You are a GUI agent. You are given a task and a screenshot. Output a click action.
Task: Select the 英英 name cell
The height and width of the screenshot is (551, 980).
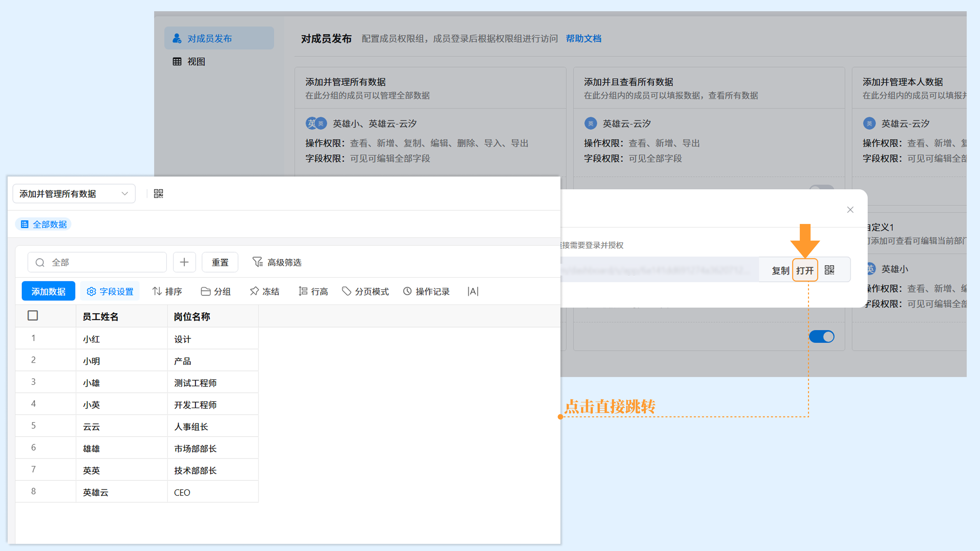click(x=122, y=470)
